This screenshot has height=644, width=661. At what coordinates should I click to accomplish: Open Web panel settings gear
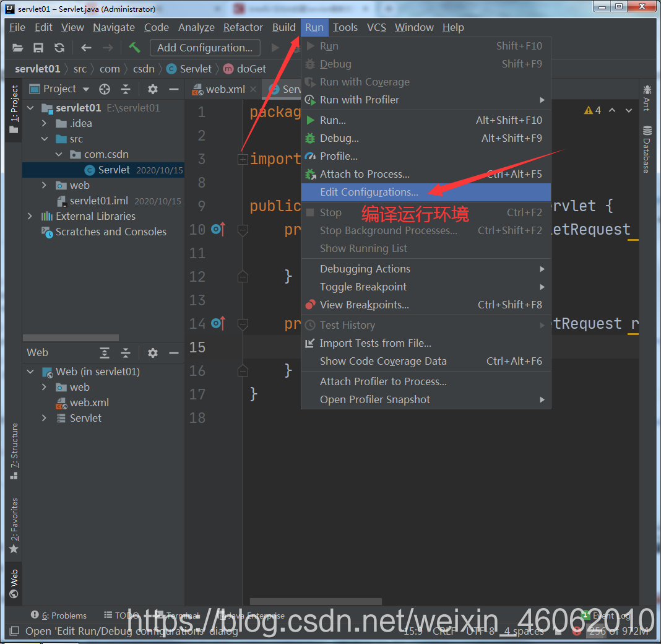point(153,352)
